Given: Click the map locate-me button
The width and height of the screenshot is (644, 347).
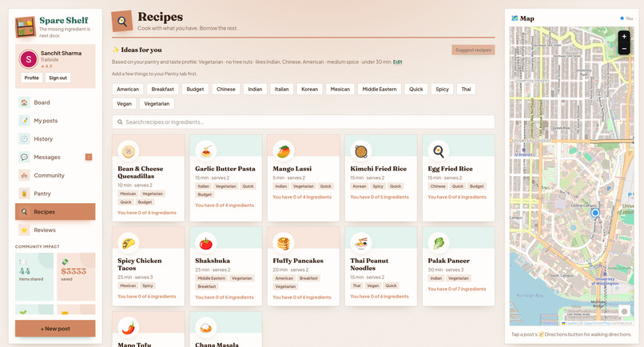Looking at the screenshot, I should pyautogui.click(x=624, y=311).
